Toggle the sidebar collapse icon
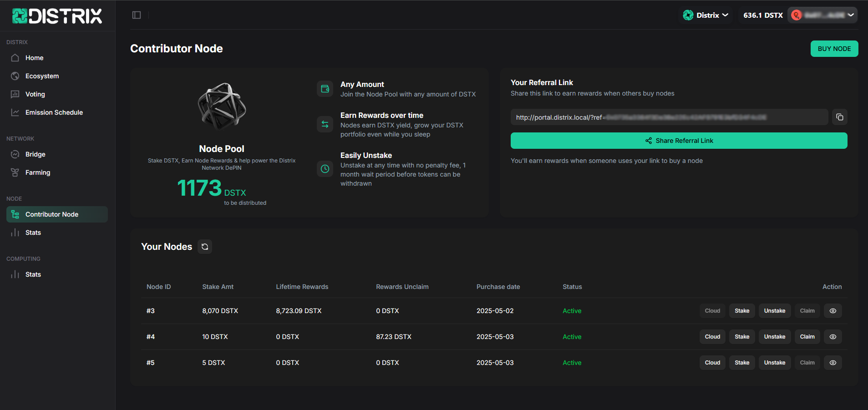Image resolution: width=868 pixels, height=410 pixels. click(x=137, y=15)
